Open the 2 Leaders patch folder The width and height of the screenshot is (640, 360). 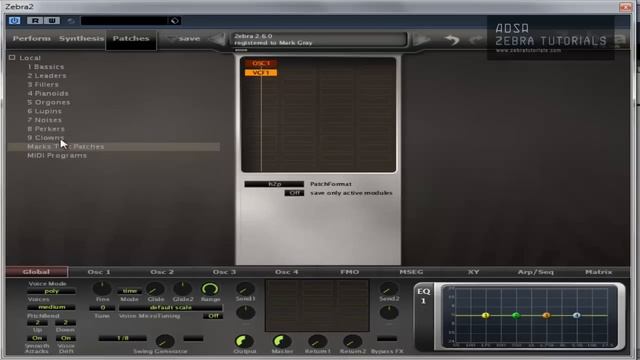tap(47, 76)
